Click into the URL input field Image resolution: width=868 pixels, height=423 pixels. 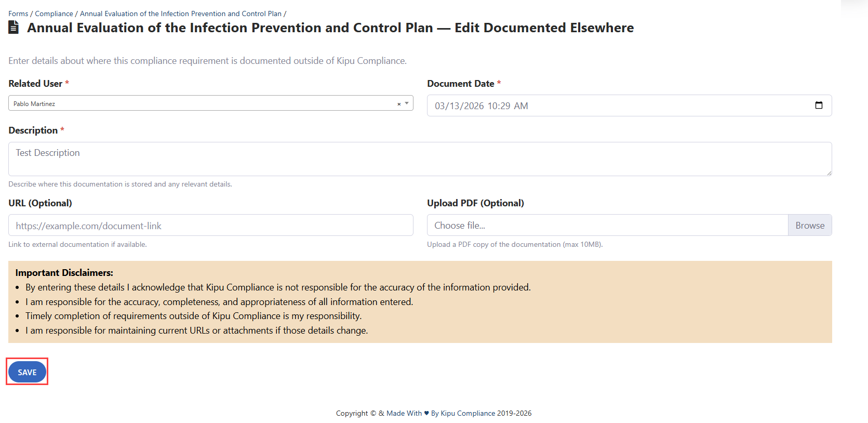(x=210, y=226)
